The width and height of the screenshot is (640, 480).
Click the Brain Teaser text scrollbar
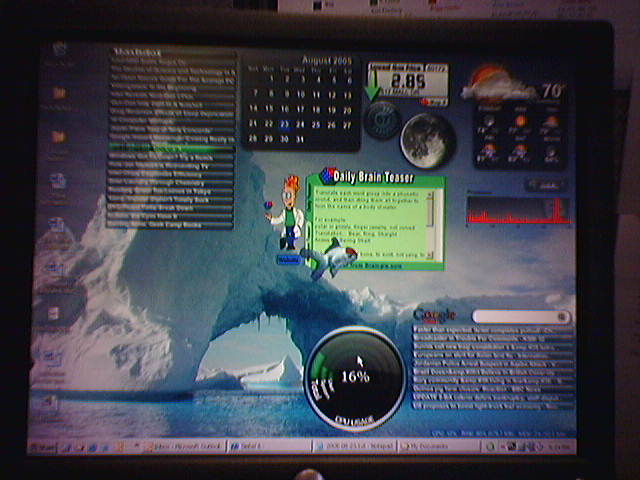point(431,224)
